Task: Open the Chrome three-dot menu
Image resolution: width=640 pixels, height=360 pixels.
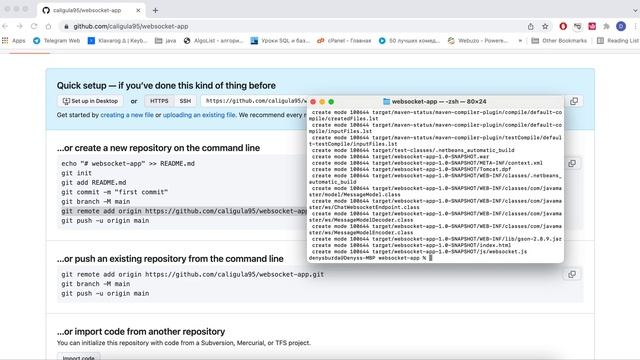Action: 636,26
